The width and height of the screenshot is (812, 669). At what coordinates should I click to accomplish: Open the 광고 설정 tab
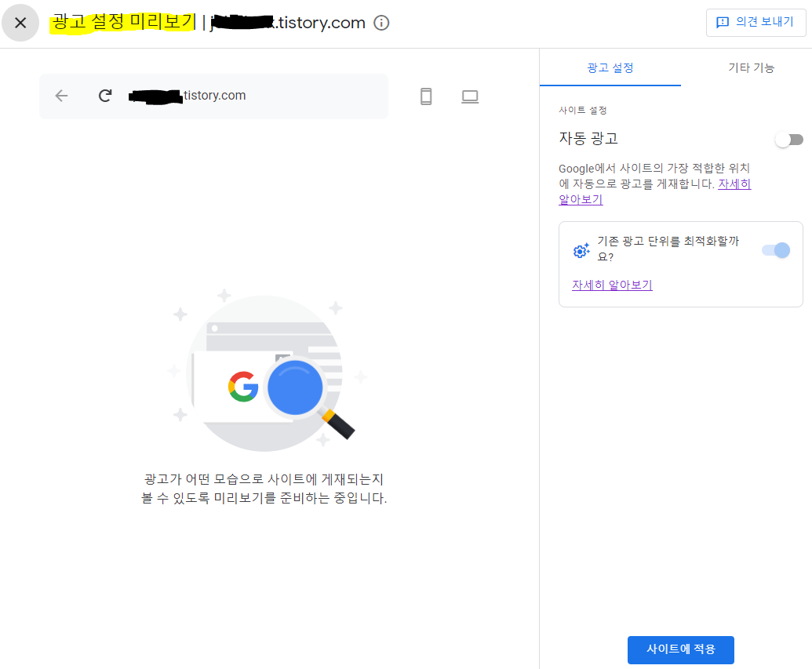point(610,67)
